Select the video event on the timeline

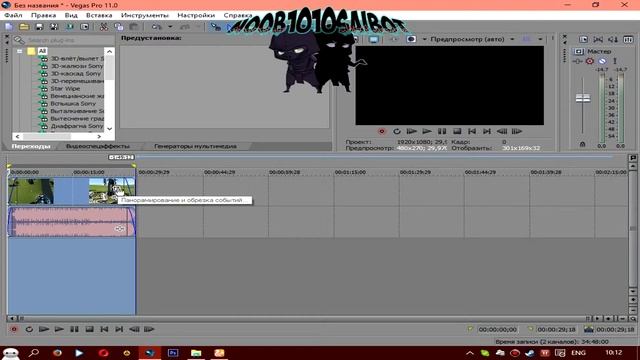coord(71,191)
